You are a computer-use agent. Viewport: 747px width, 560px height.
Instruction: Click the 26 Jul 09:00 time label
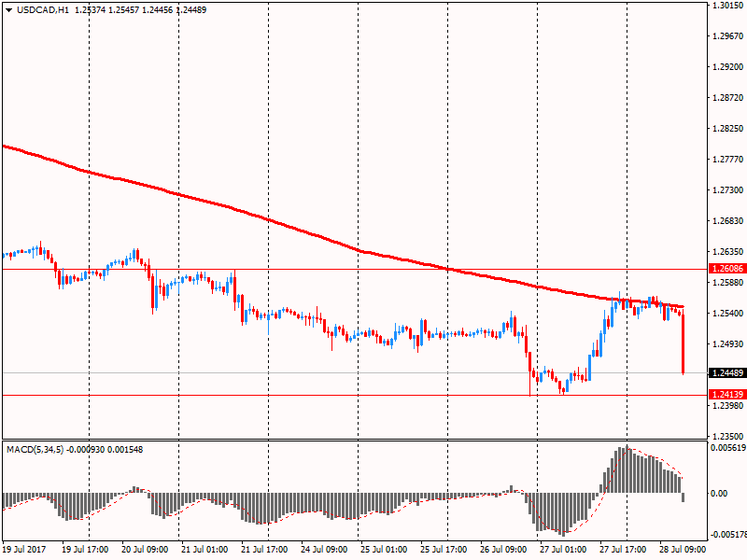[503, 549]
